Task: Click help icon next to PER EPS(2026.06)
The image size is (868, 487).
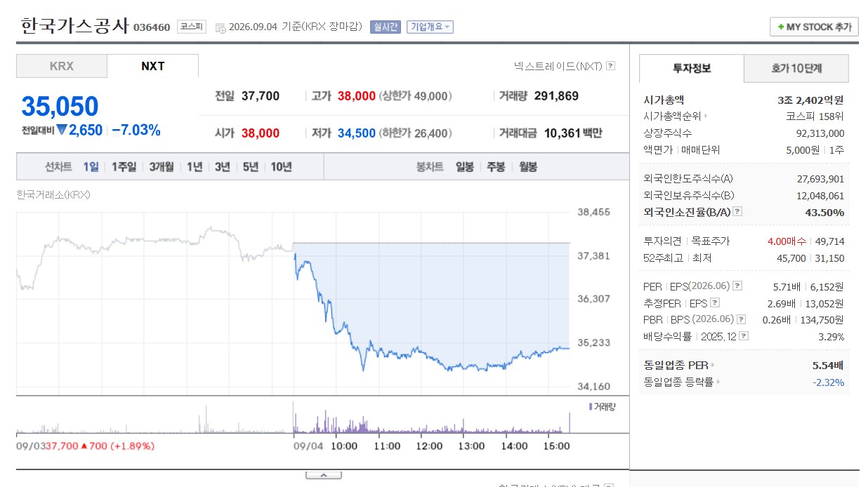Action: pos(737,286)
